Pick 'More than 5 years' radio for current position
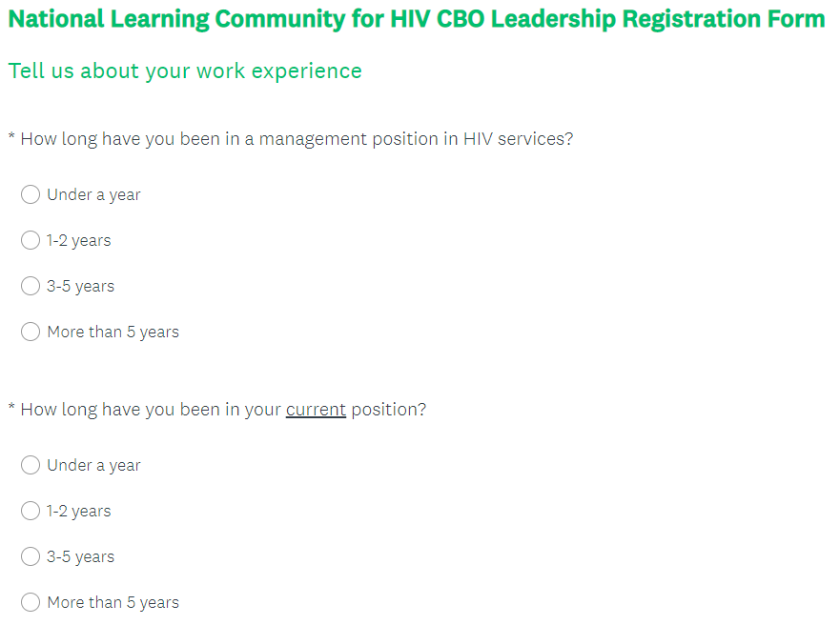840x625 pixels. point(31,602)
